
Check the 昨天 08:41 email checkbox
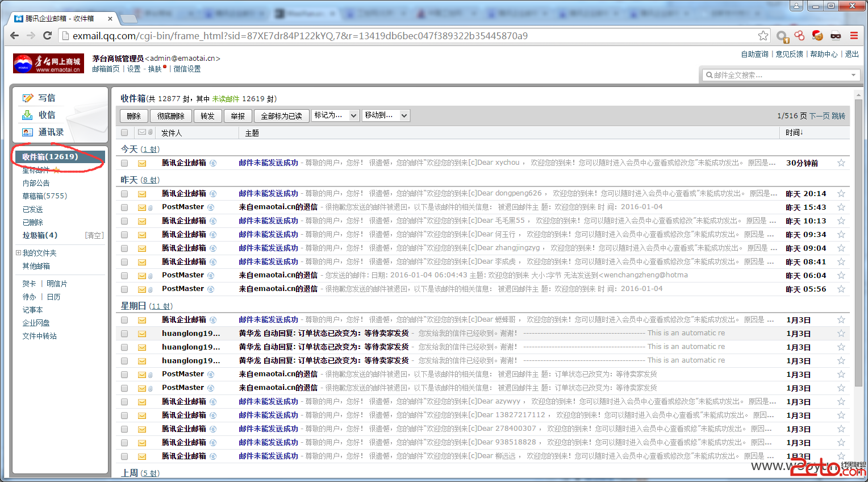(124, 262)
